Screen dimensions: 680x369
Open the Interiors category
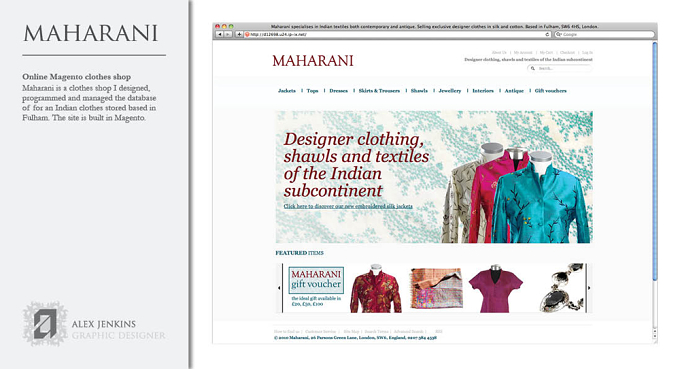[483, 91]
